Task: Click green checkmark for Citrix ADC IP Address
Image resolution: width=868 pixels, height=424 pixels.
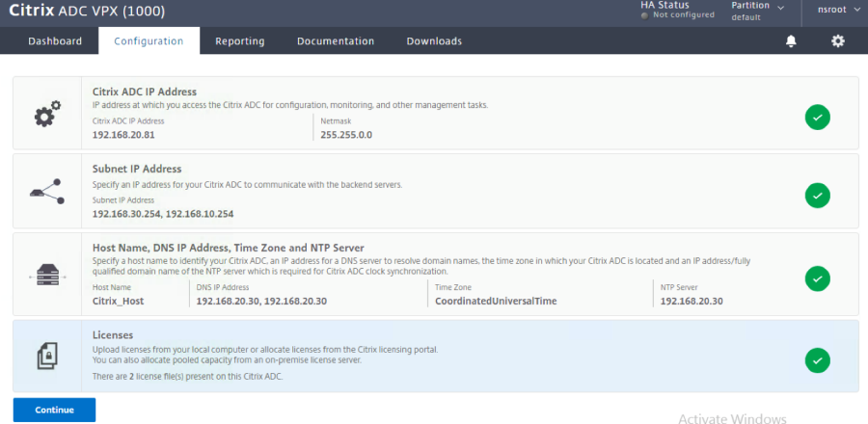Action: [817, 118]
